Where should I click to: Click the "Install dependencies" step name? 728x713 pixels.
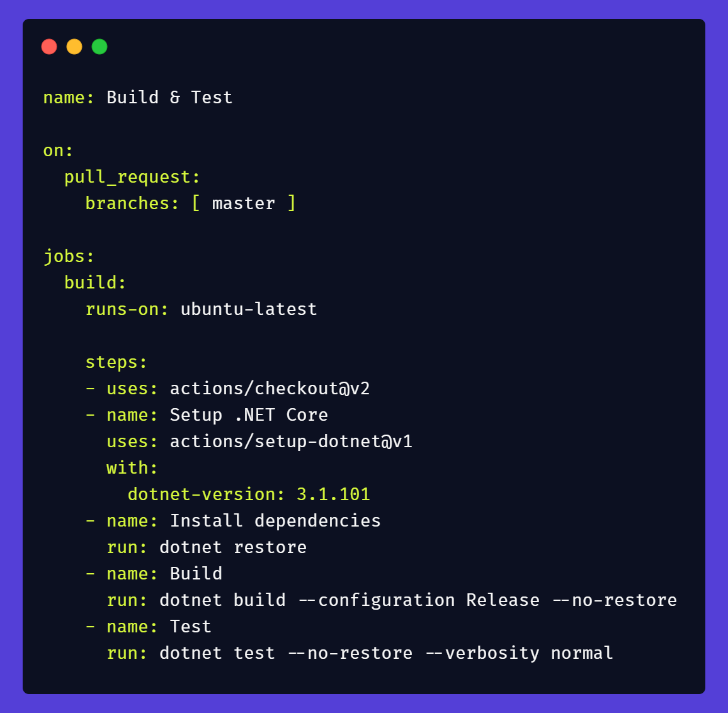pos(275,521)
